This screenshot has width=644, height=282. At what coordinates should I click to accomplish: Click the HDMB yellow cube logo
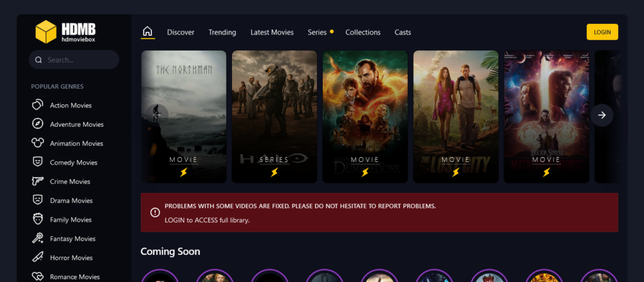coord(45,31)
